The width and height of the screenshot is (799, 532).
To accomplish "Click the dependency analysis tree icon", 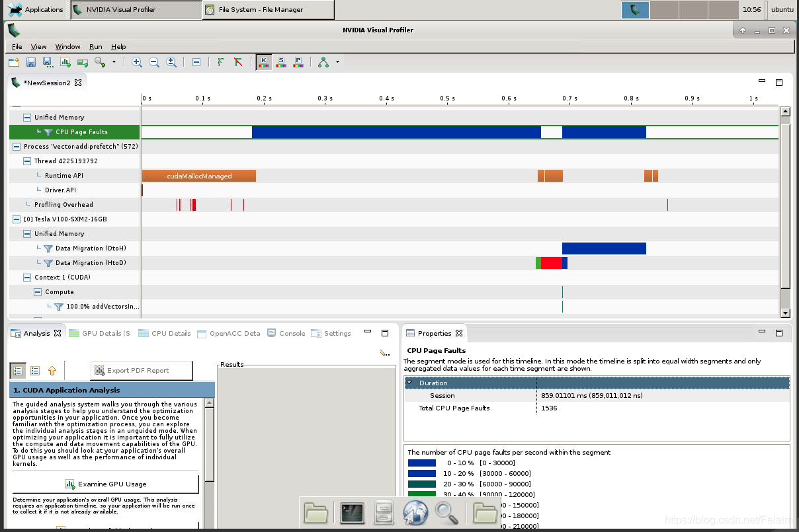I will [323, 62].
